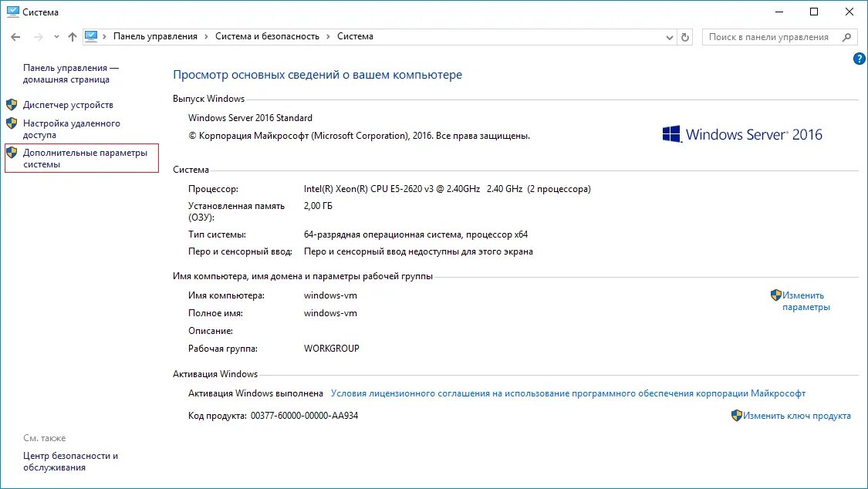Open 'Диспетчер устройств' link

pos(68,105)
